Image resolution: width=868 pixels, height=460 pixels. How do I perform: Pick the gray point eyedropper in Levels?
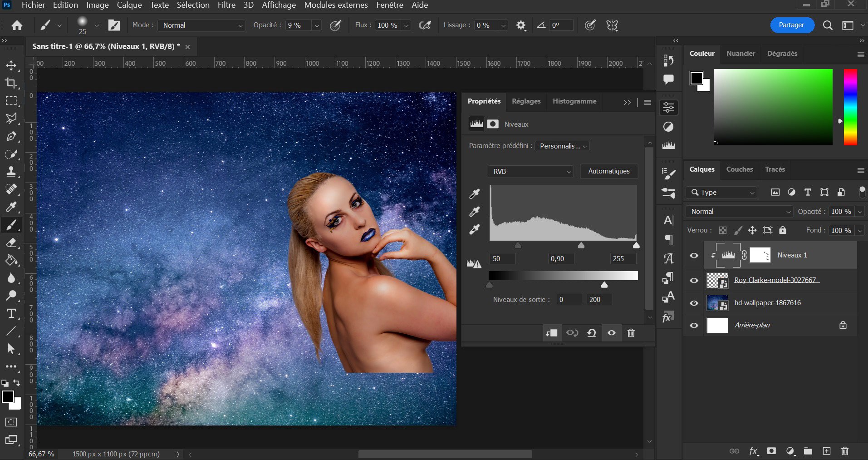coord(475,212)
